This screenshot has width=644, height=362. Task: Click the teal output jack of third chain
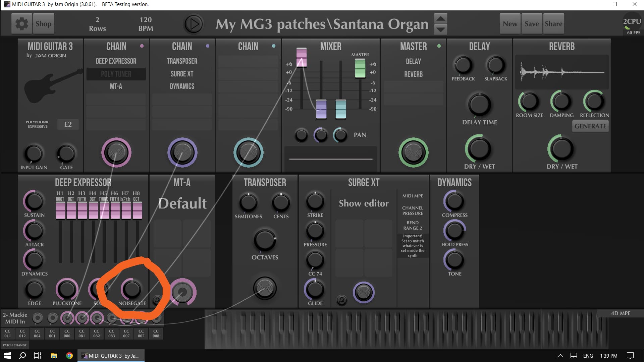click(248, 153)
